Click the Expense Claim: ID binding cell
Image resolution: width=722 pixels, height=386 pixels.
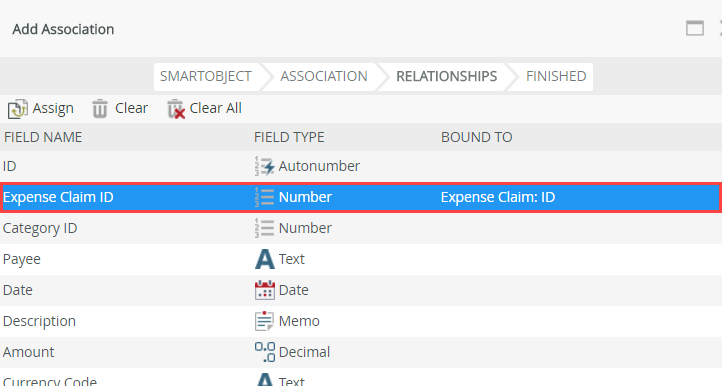coord(498,197)
